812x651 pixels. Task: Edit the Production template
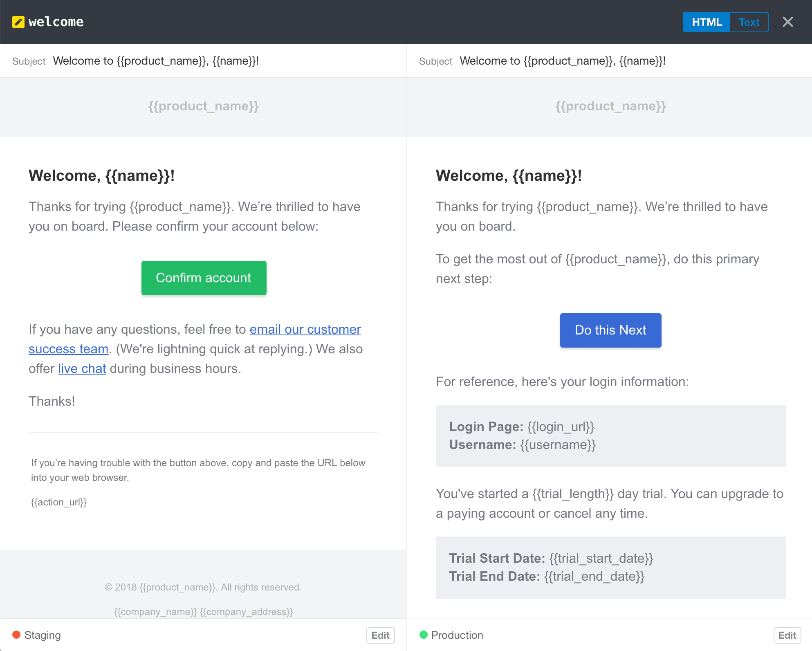click(787, 635)
